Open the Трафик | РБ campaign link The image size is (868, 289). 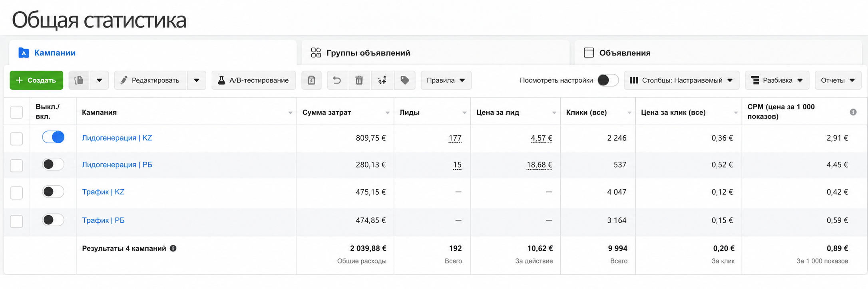[103, 220]
